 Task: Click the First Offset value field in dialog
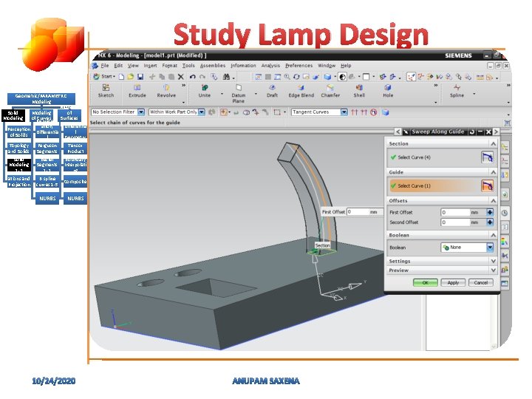click(454, 212)
